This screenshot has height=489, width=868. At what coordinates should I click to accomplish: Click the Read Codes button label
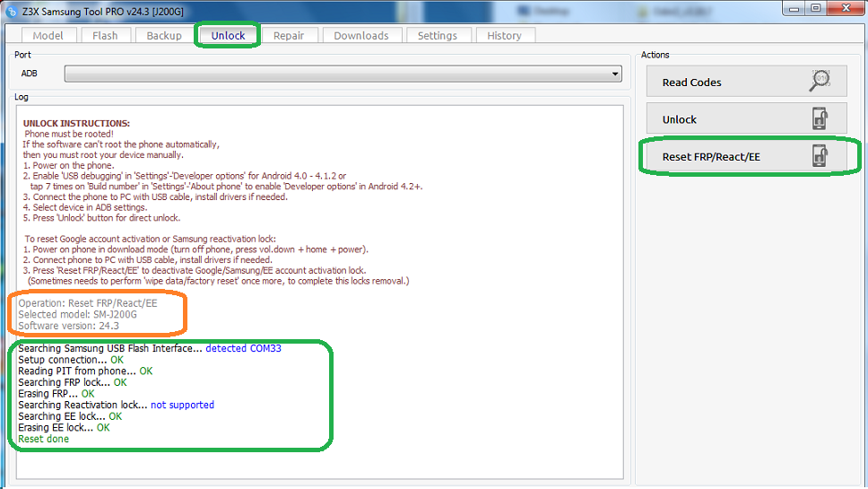[692, 83]
